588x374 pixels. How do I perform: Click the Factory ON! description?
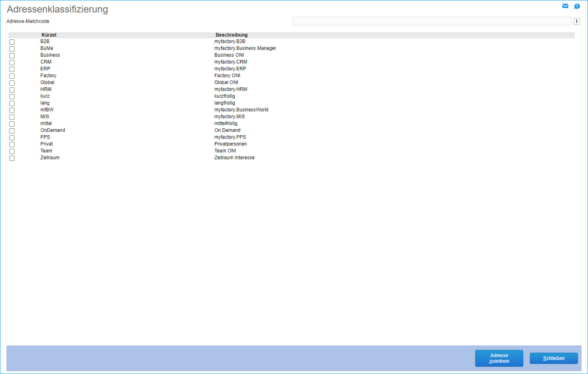[227, 76]
